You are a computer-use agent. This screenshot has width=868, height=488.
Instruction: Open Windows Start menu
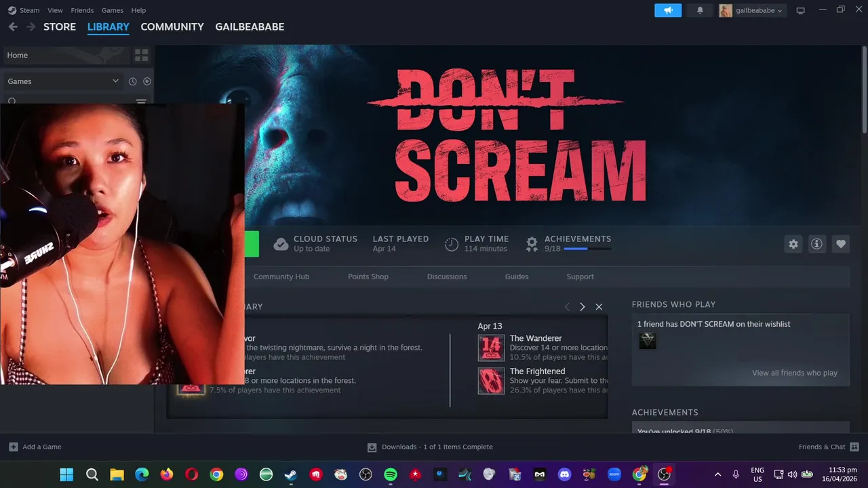coord(66,474)
